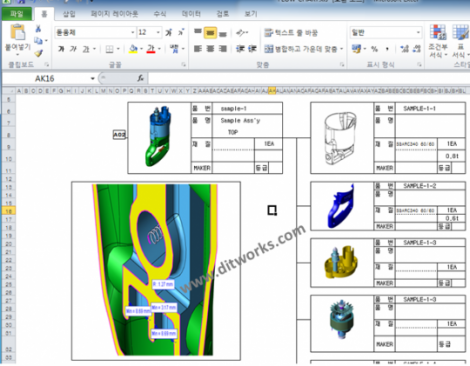Screen dimensions: 470x366
Task: Toggle bold text formatting
Action: (61, 49)
